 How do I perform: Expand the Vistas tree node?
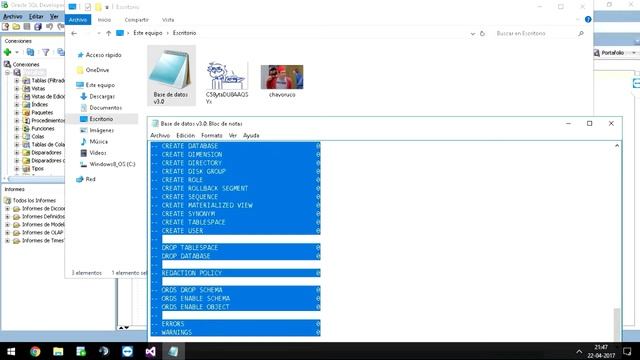(17, 89)
